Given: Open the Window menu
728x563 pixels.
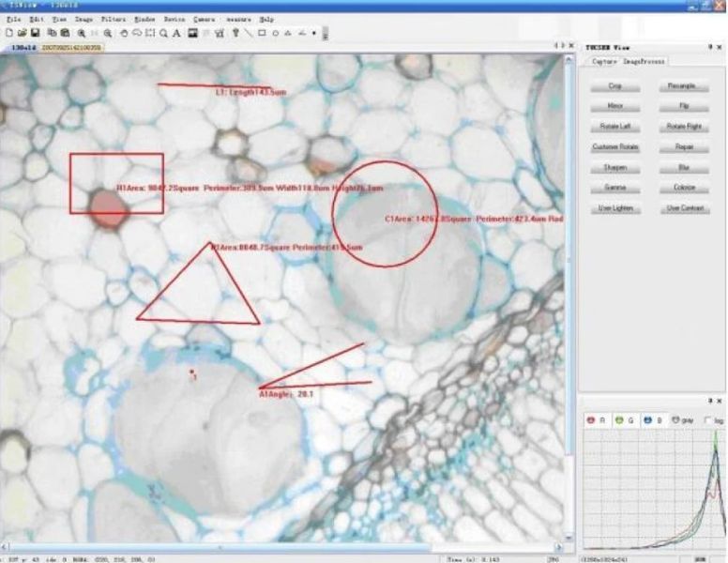Looking at the screenshot, I should 144,20.
